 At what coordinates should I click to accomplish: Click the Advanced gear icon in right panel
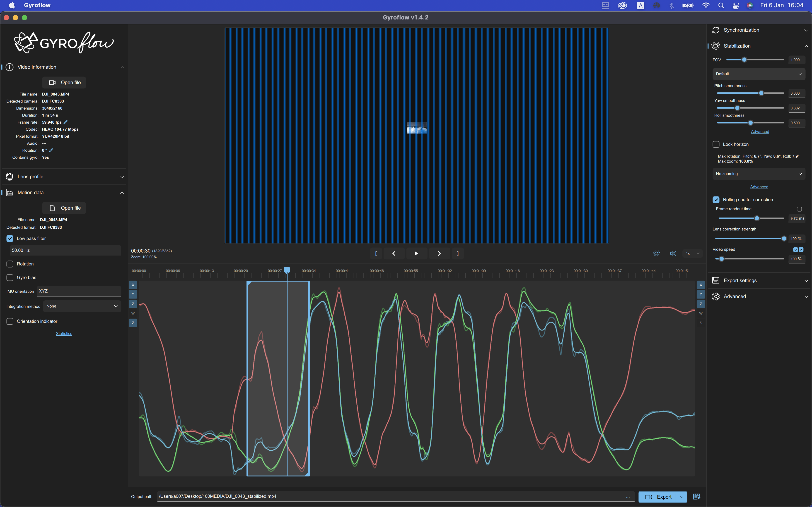pyautogui.click(x=716, y=296)
